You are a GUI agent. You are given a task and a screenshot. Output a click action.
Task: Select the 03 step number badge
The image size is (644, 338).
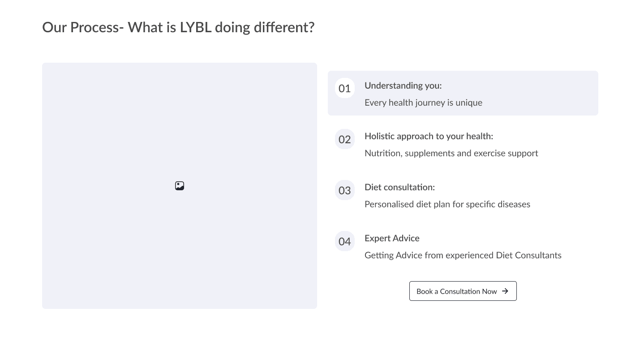click(x=344, y=190)
